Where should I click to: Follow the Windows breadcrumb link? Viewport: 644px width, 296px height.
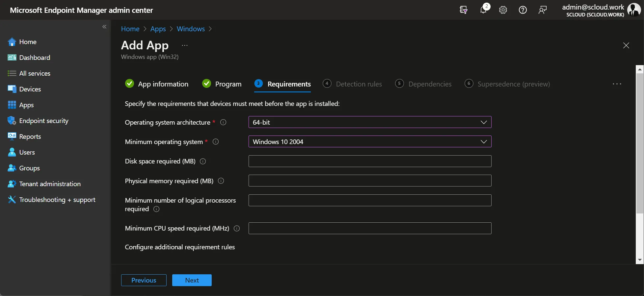[x=191, y=29]
